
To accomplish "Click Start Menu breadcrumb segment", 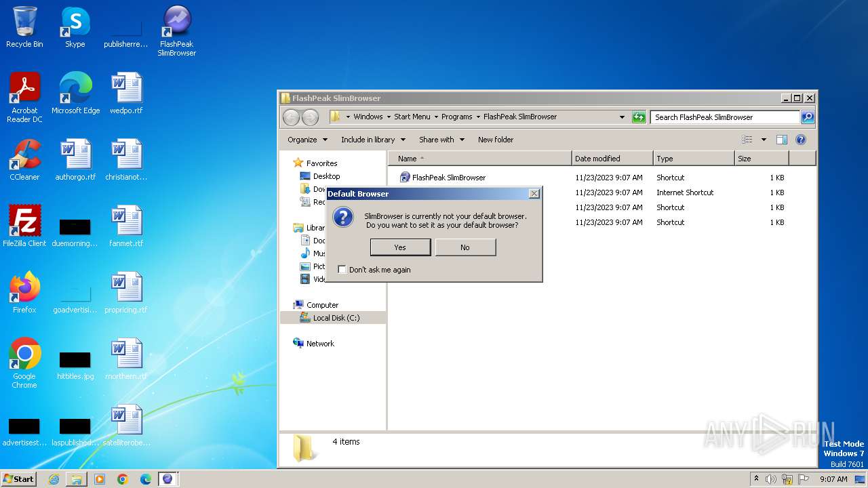I will pyautogui.click(x=412, y=117).
